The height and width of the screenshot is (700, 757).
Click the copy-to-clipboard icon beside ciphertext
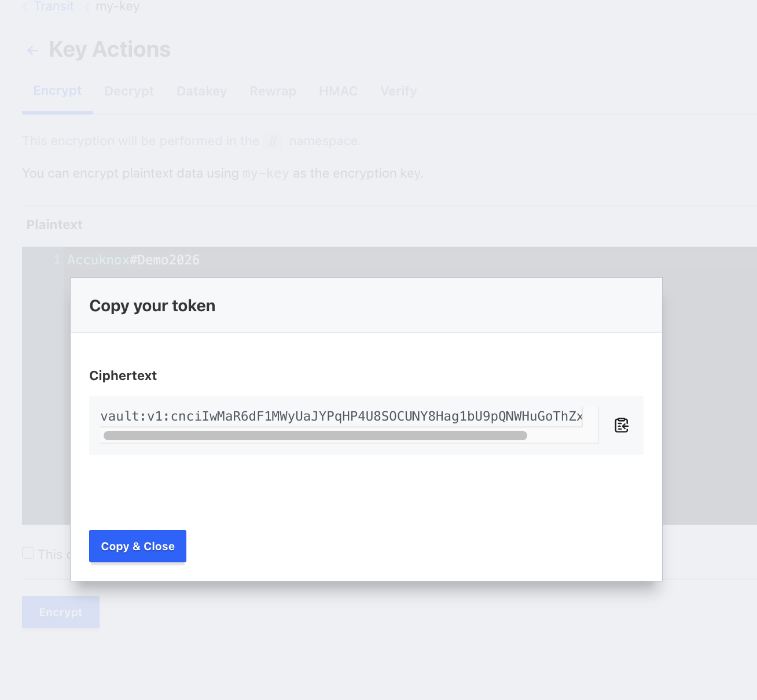[x=622, y=425]
